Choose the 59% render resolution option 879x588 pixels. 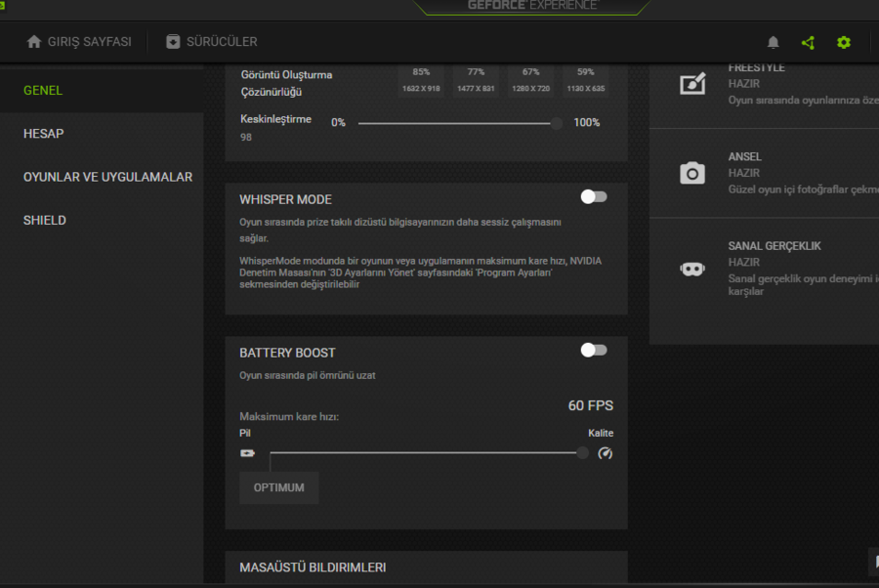point(586,80)
